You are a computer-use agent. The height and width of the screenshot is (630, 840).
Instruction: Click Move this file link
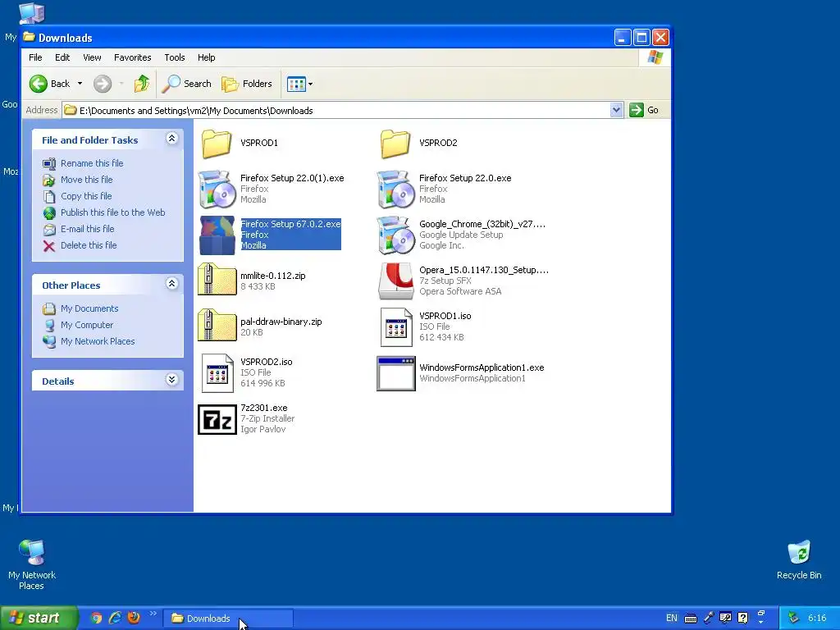click(x=86, y=180)
